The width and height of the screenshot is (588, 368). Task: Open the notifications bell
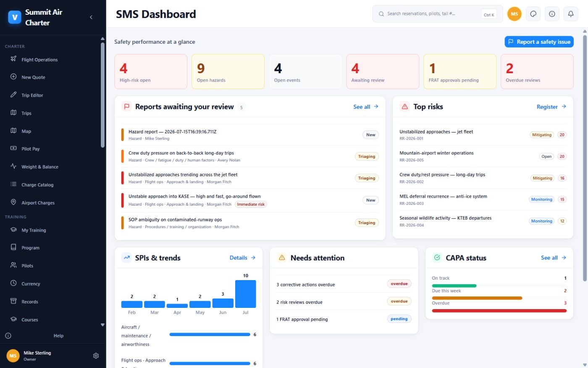[571, 14]
